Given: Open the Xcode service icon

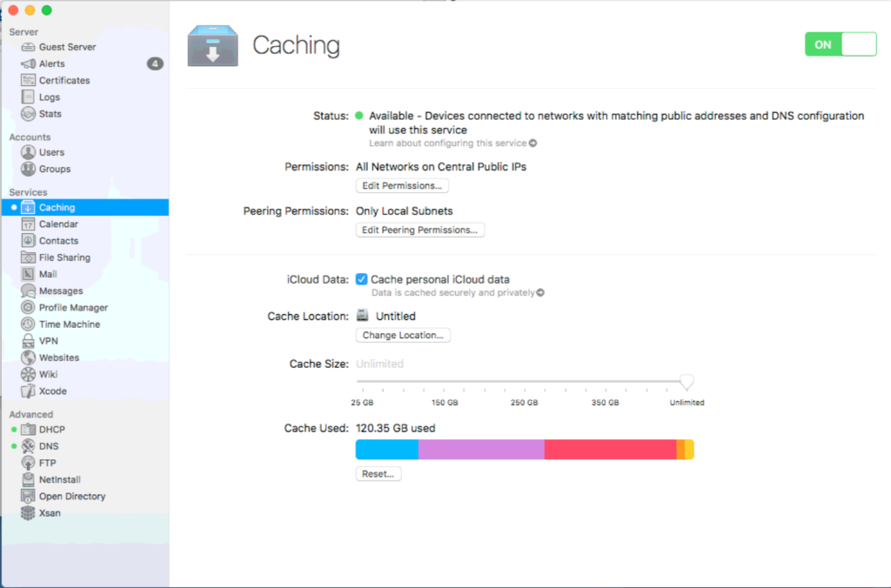Looking at the screenshot, I should (28, 391).
